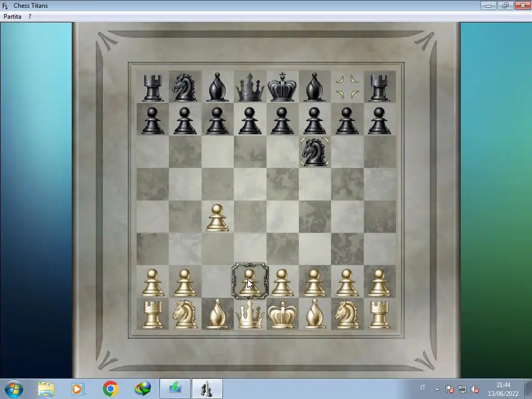The height and width of the screenshot is (399, 532).
Task: Click the muted volume tray icon
Action: click(475, 390)
